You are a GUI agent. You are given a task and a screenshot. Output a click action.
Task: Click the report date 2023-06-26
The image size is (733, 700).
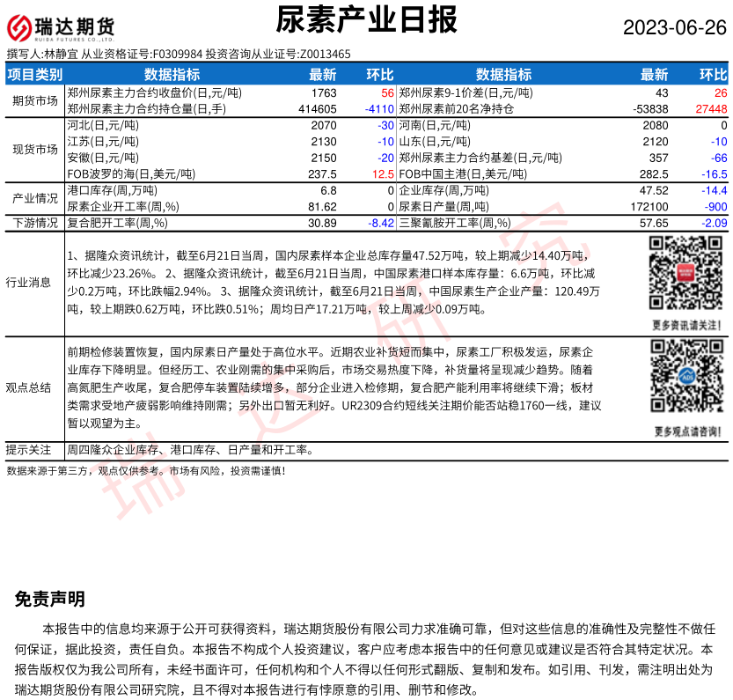pos(675,27)
